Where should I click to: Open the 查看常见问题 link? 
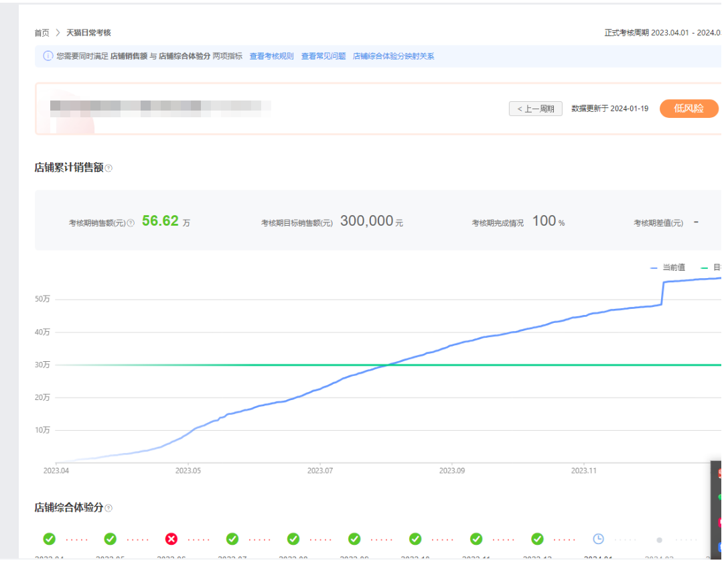[x=323, y=56]
